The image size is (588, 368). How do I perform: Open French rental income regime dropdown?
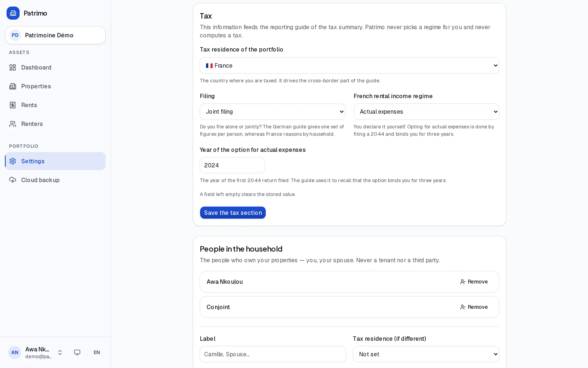pyautogui.click(x=426, y=111)
